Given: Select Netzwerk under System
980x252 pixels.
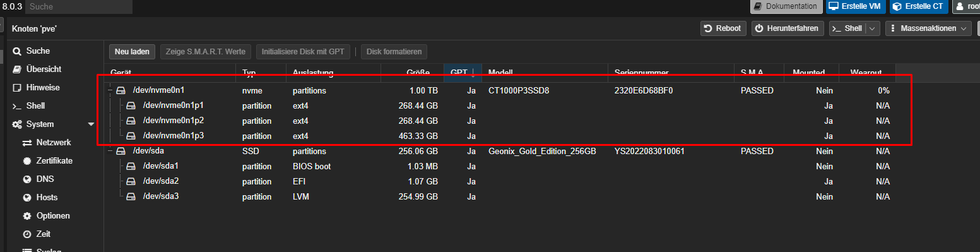Looking at the screenshot, I should click(52, 142).
